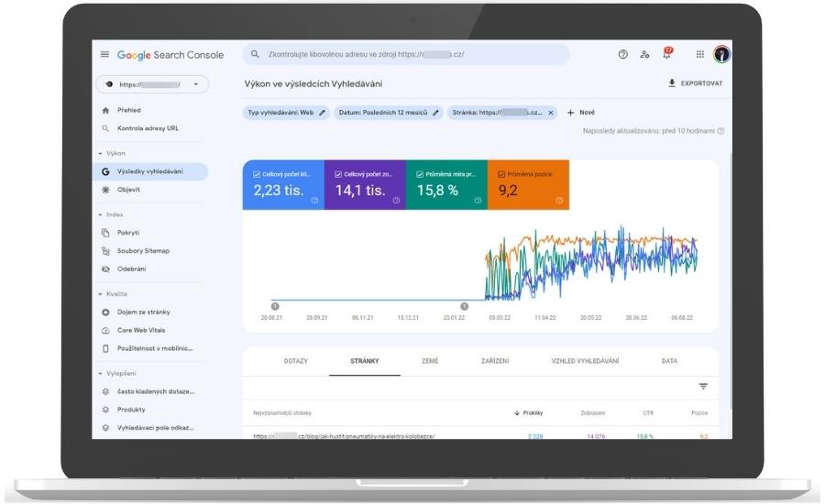Click help icon on CTR card
This screenshot has width=825, height=504.
point(478,201)
